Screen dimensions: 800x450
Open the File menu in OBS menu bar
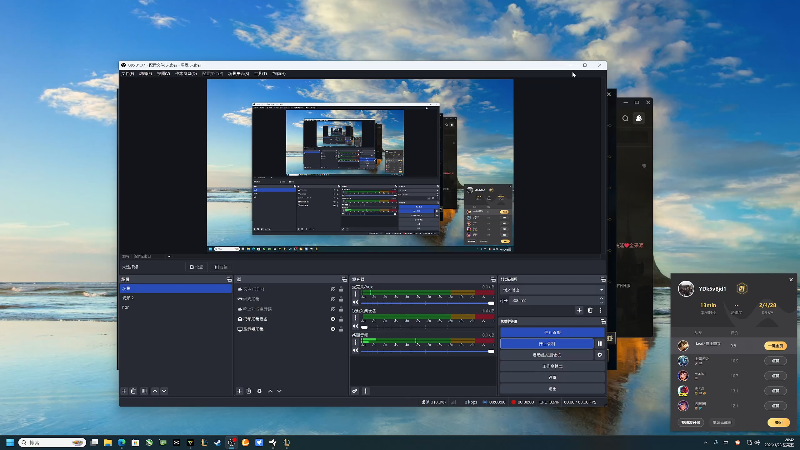[x=127, y=73]
